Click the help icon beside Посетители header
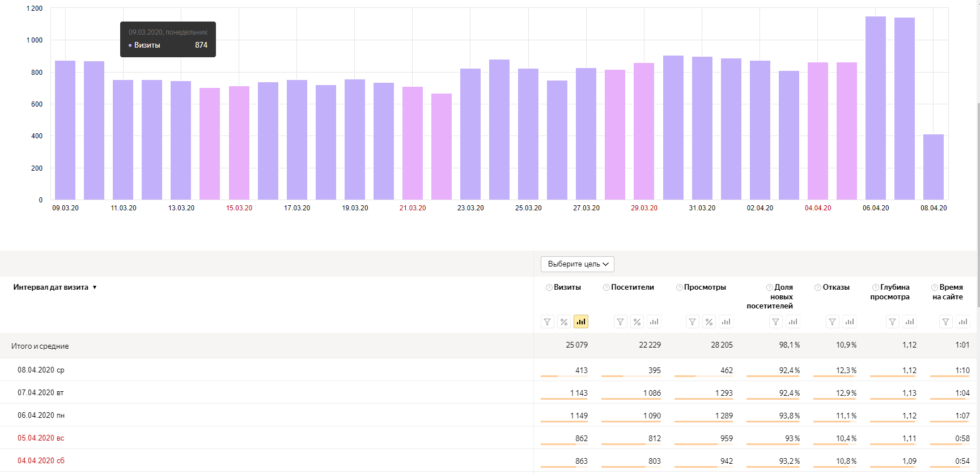 pos(606,287)
